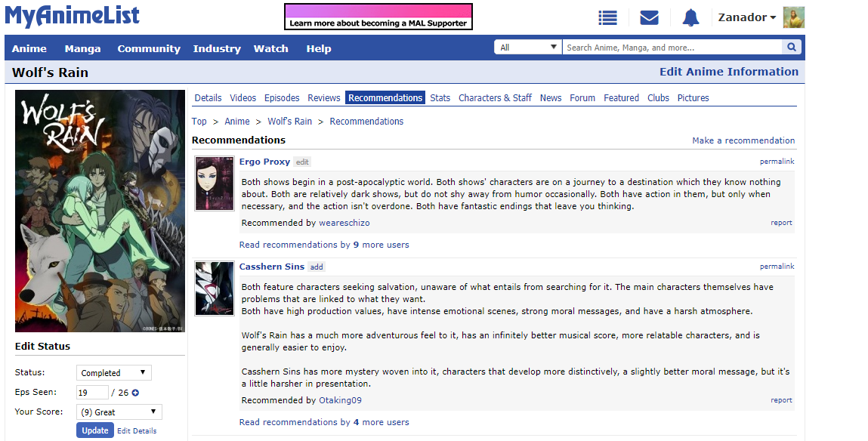Read recommendations by 9 more users
The height and width of the screenshot is (441, 868).
[324, 245]
